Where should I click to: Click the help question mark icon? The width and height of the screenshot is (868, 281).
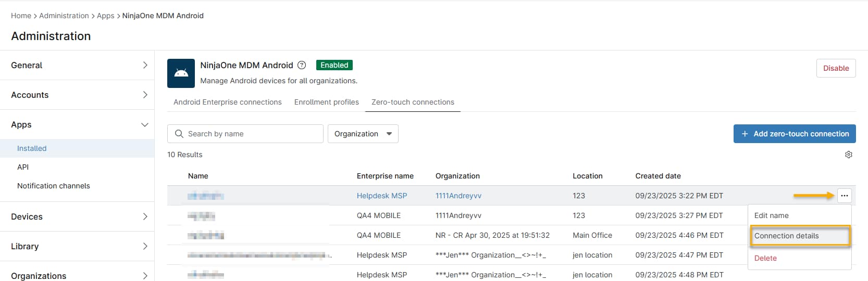302,65
